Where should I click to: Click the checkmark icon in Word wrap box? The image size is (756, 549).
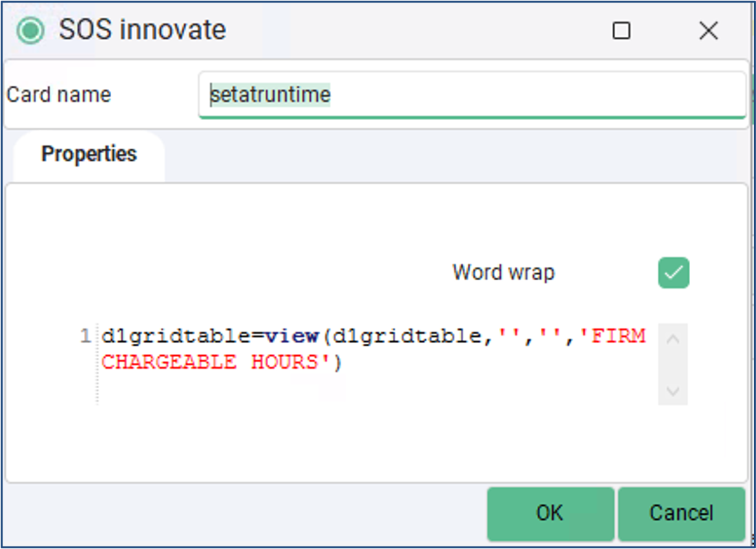[673, 273]
